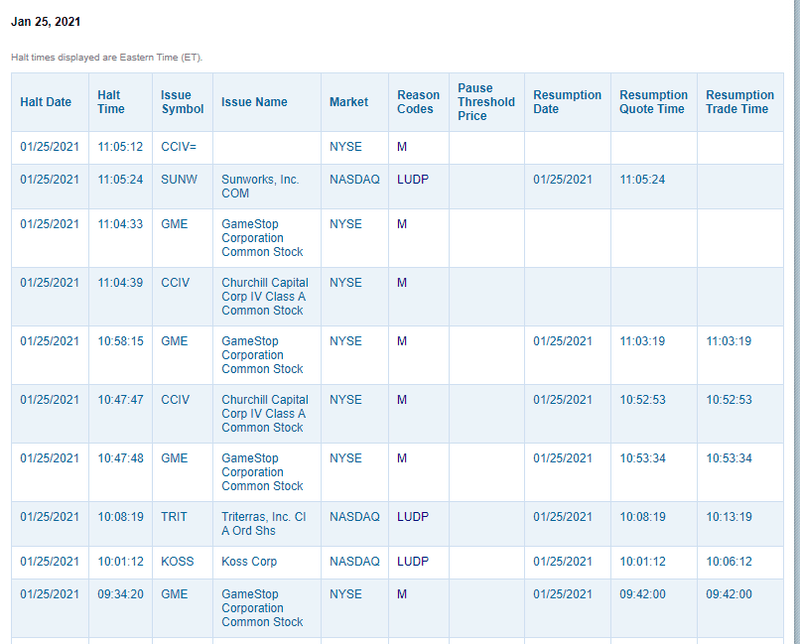Screen dimensions: 800x644
Task: Click the Resumption Trade Time header
Action: click(x=740, y=102)
